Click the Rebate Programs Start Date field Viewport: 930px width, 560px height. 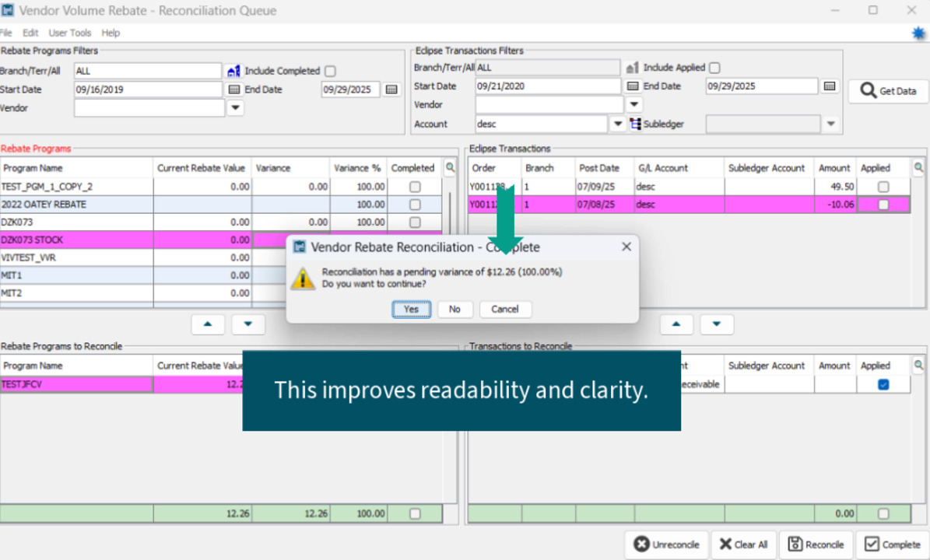coord(148,89)
